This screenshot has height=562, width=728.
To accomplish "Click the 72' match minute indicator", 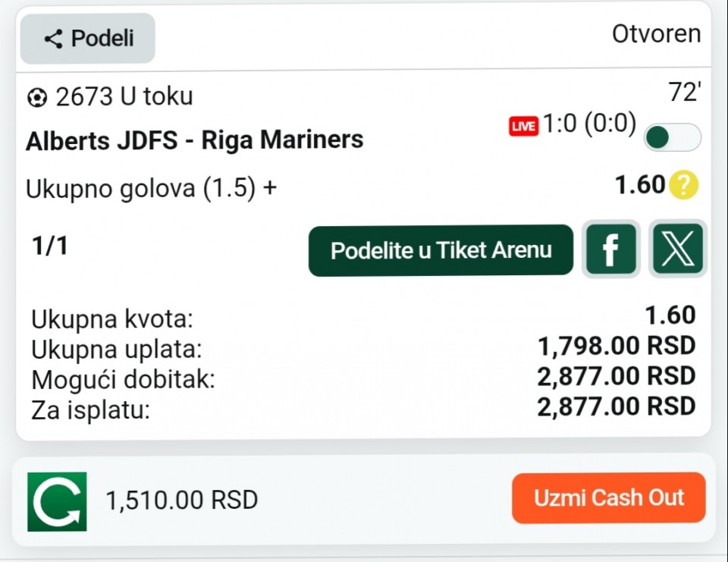I will [684, 93].
